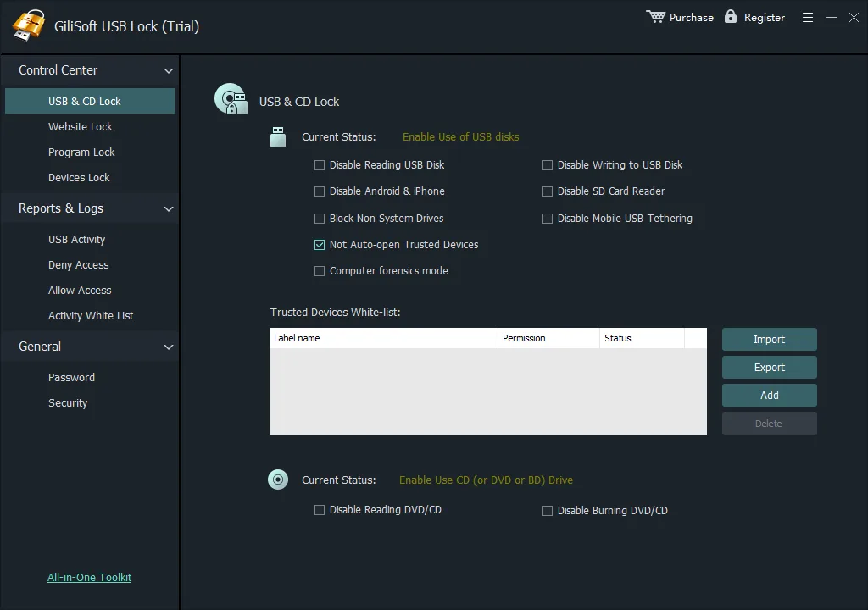Click 'Trusted Devices White-list:' label

pyautogui.click(x=336, y=312)
